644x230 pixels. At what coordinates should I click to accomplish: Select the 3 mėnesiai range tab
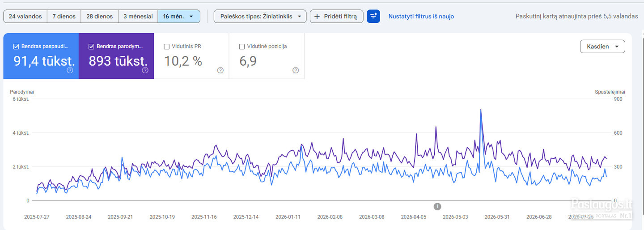tap(138, 16)
